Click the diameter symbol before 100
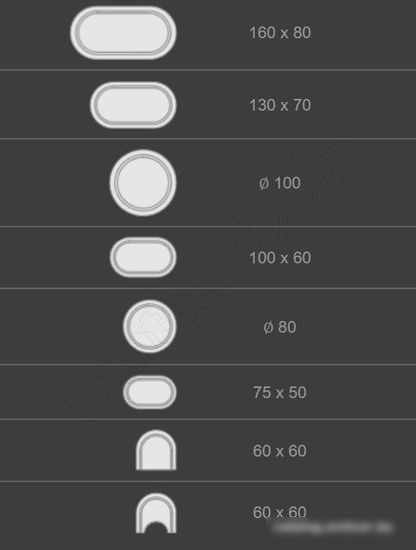The width and height of the screenshot is (416, 550). pyautogui.click(x=264, y=183)
